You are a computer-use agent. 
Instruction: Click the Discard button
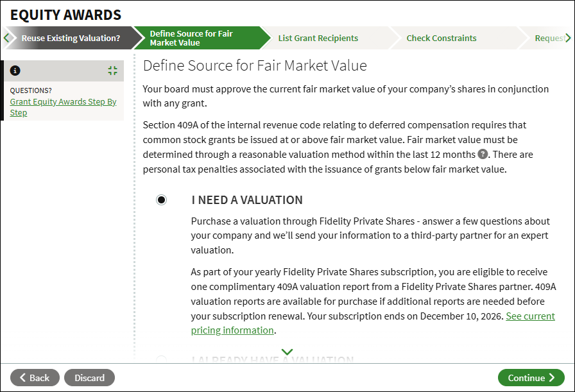point(89,378)
